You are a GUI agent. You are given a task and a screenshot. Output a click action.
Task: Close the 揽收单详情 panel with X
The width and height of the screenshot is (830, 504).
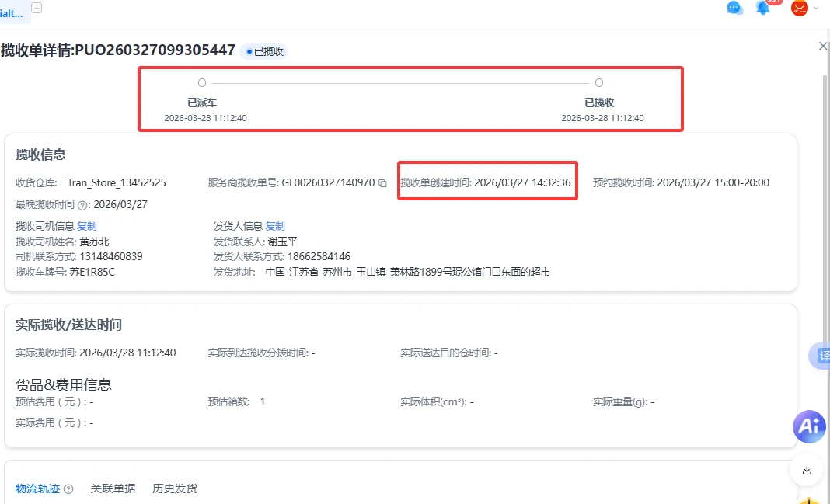[x=822, y=47]
